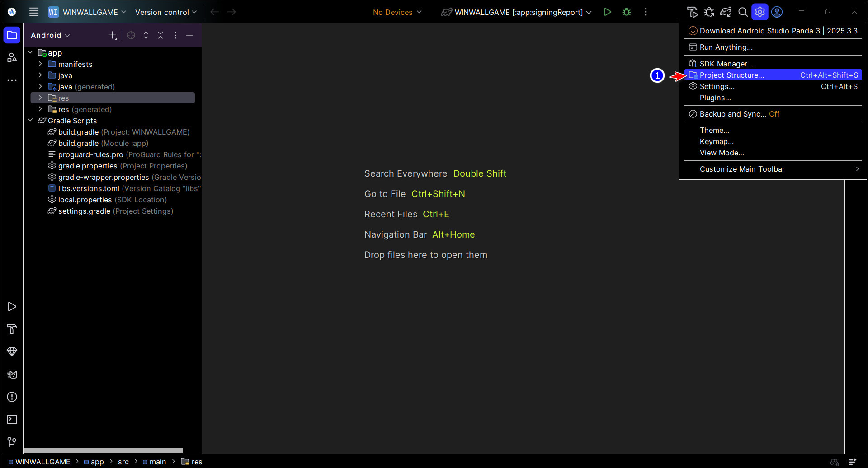Open SDK Manager from the menu
This screenshot has height=468, width=868.
pyautogui.click(x=726, y=64)
